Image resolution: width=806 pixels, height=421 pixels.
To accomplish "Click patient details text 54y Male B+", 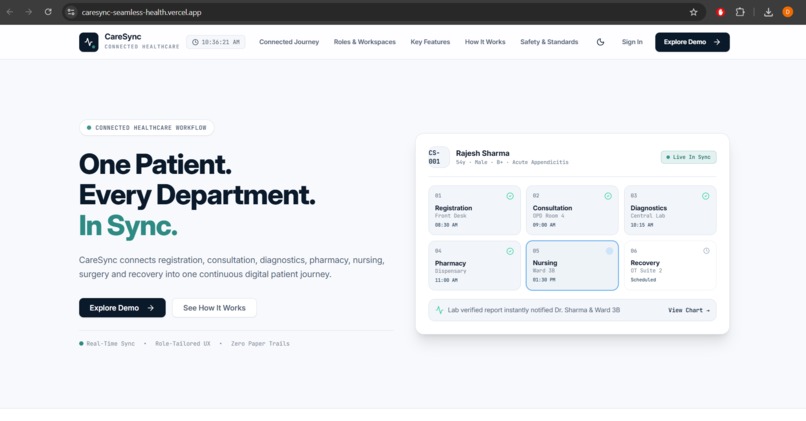I will [512, 162].
